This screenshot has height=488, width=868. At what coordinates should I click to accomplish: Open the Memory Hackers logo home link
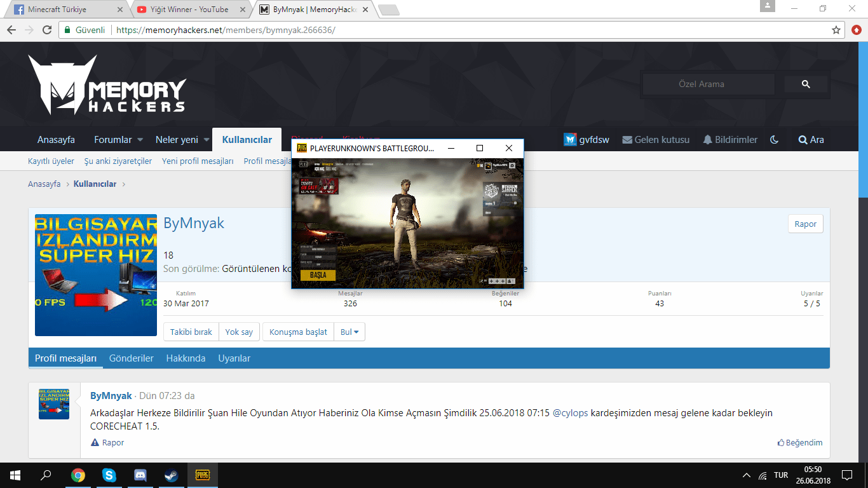[107, 85]
